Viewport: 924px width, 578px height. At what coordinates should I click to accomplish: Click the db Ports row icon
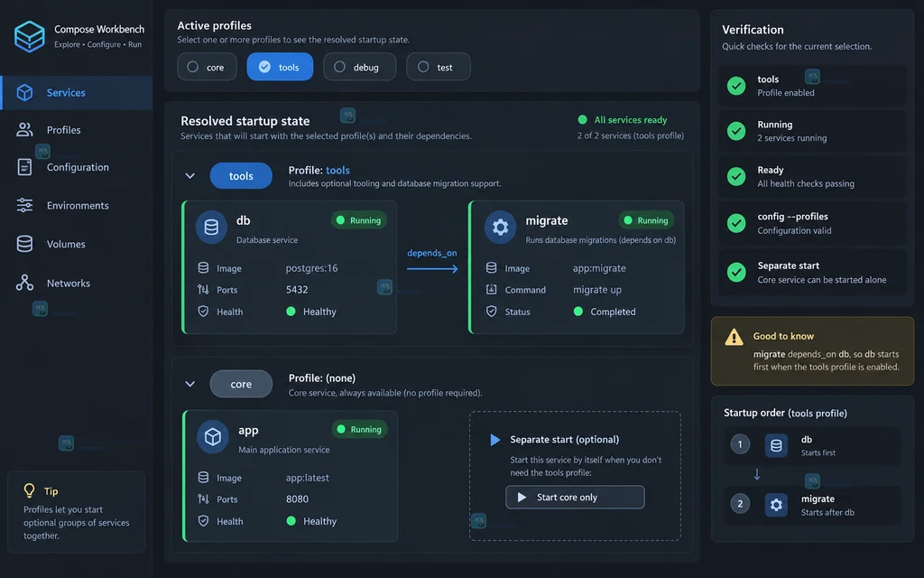tap(203, 290)
